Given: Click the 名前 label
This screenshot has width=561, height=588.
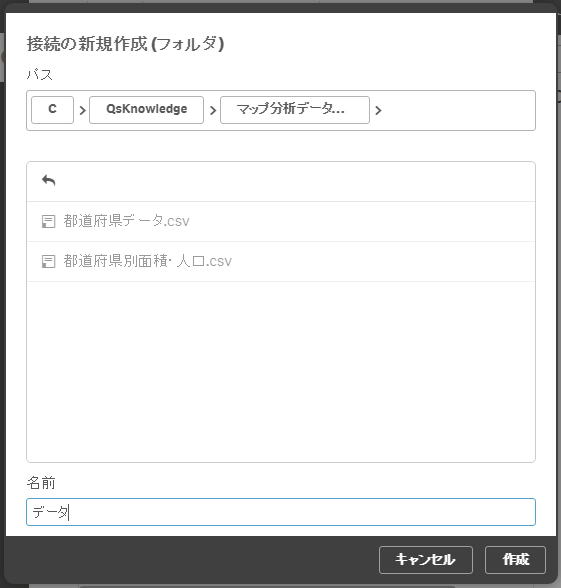Looking at the screenshot, I should pyautogui.click(x=41, y=483).
